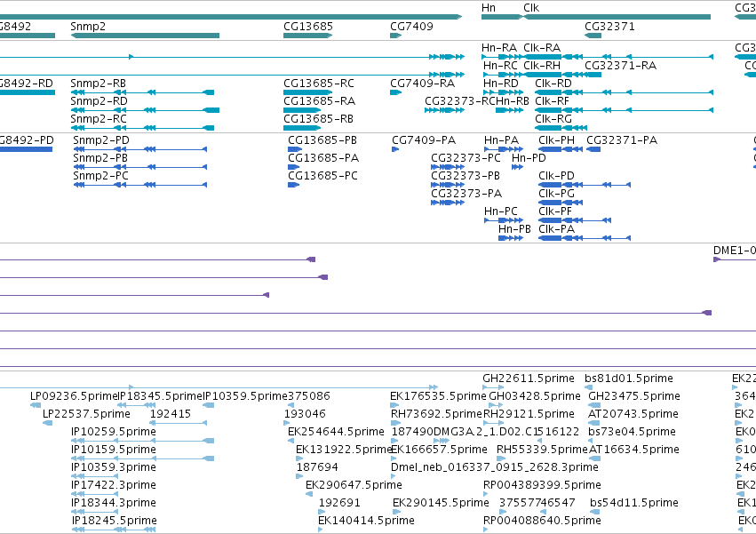Select the Snmp2-PB protein label
Screen dimensions: 756x534
click(x=100, y=158)
